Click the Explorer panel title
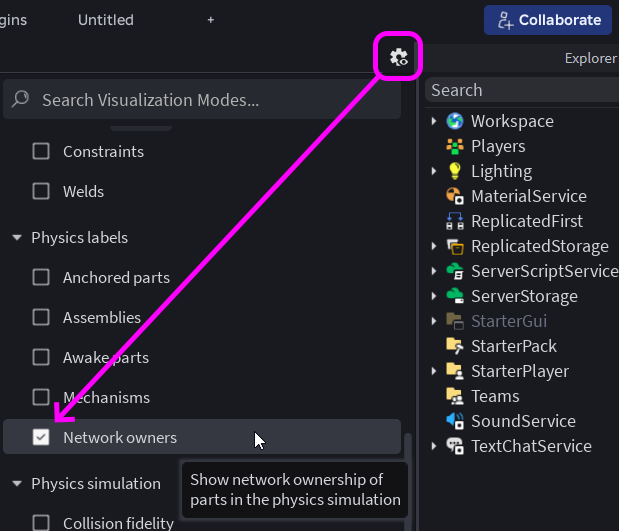Image resolution: width=619 pixels, height=531 pixels. point(591,58)
